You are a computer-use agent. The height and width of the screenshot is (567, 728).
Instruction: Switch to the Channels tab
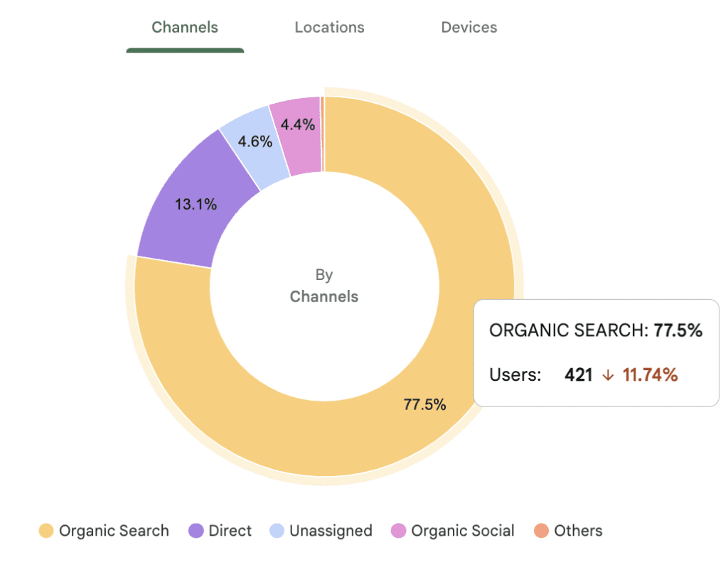(185, 28)
